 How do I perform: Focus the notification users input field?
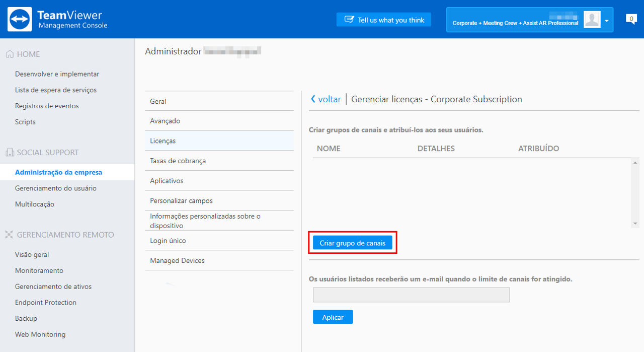(x=411, y=295)
